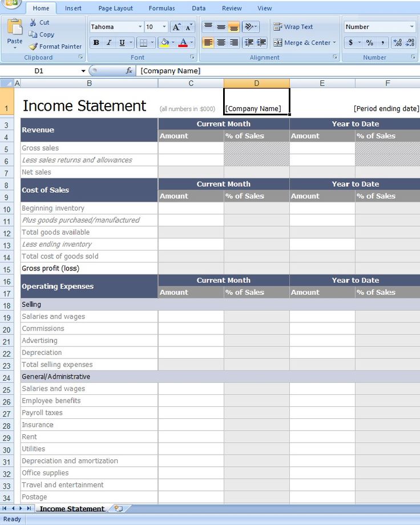The width and height of the screenshot is (420, 525).
Task: Click the Orientation text angle icon
Action: (x=248, y=26)
